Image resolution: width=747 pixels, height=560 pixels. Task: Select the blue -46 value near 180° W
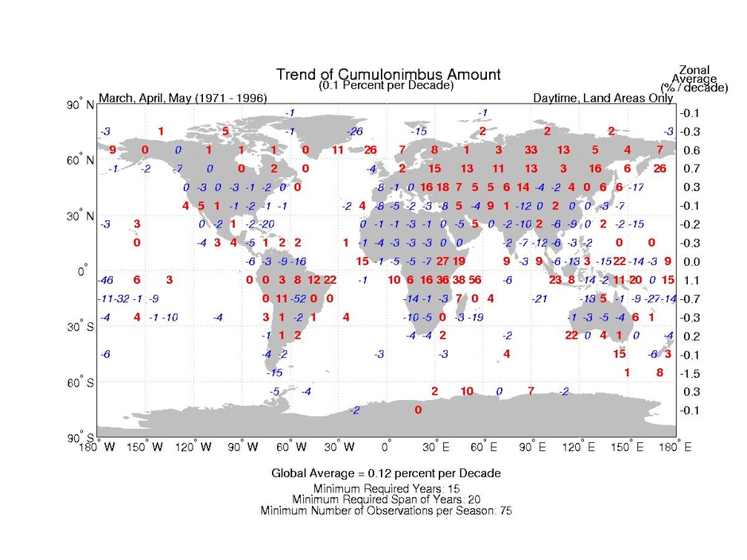[x=106, y=280]
